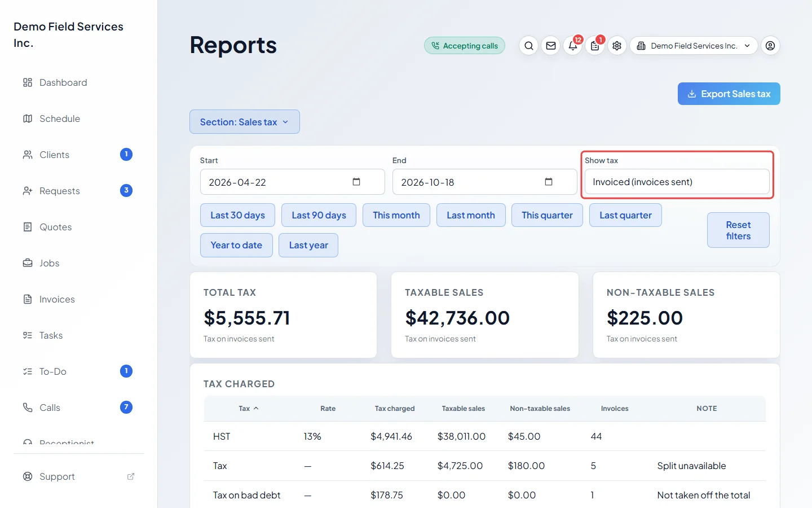Open the search icon in header

[x=528, y=46]
